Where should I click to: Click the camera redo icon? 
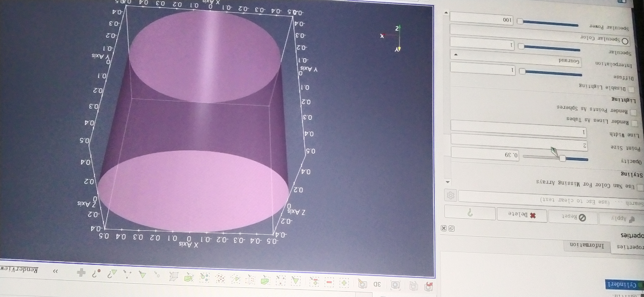point(414,286)
